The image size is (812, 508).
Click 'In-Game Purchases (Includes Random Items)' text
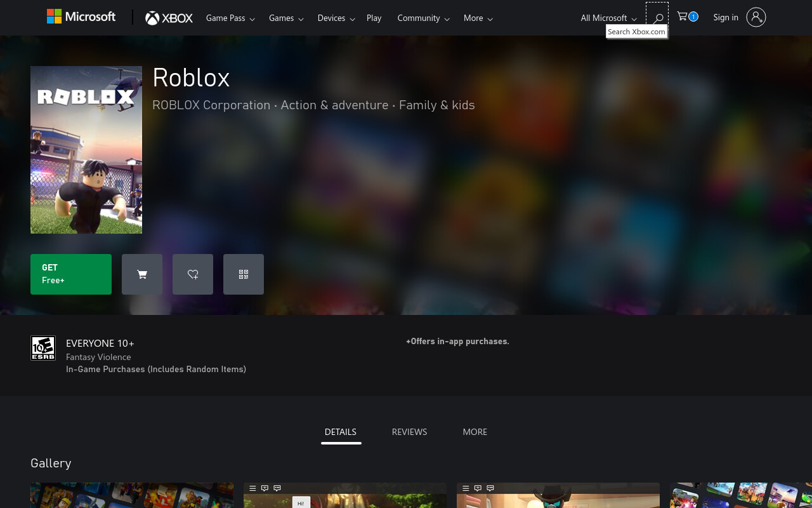pyautogui.click(x=156, y=369)
